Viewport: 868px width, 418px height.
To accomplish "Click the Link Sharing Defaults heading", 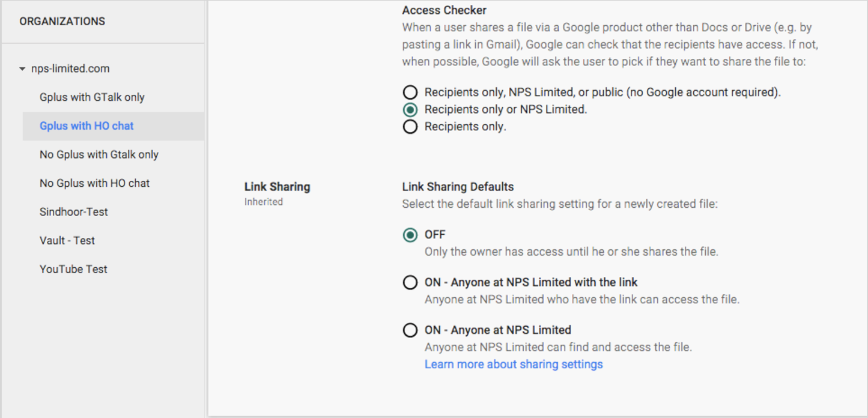I will pos(458,187).
